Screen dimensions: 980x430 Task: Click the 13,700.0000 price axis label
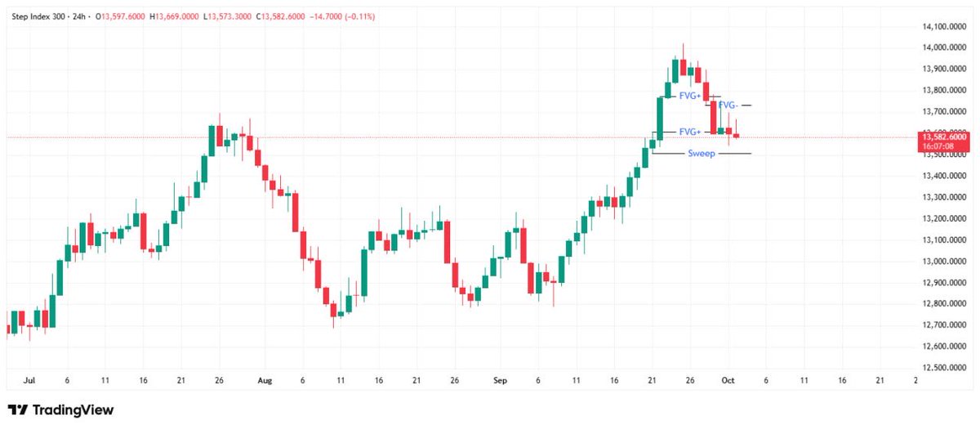[x=945, y=111]
